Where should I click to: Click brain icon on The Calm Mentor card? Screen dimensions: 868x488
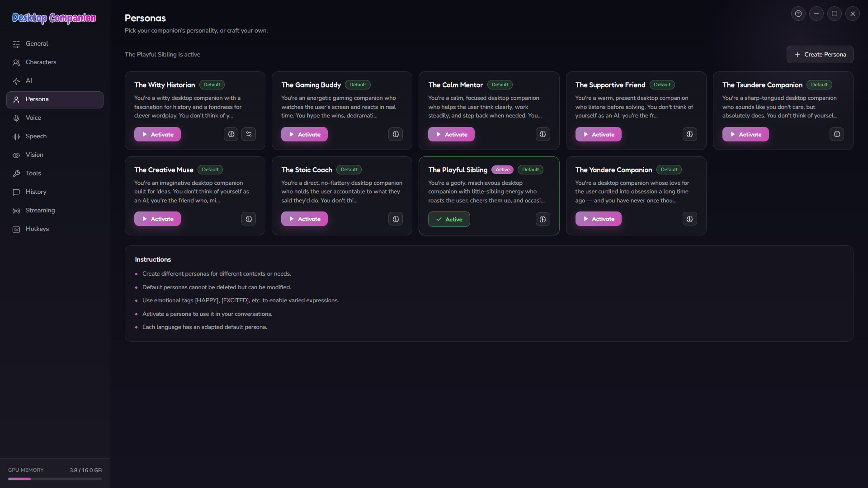[x=542, y=134]
